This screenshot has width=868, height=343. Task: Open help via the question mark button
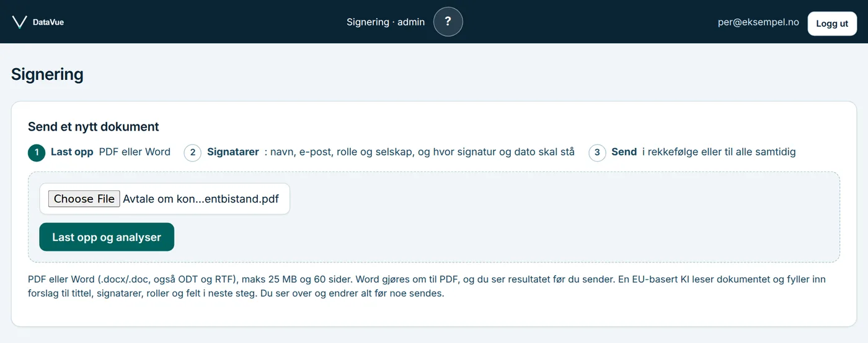click(448, 22)
